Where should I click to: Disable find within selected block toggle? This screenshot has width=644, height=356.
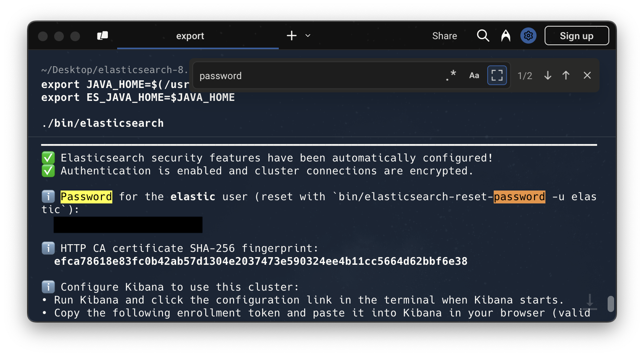(x=497, y=75)
